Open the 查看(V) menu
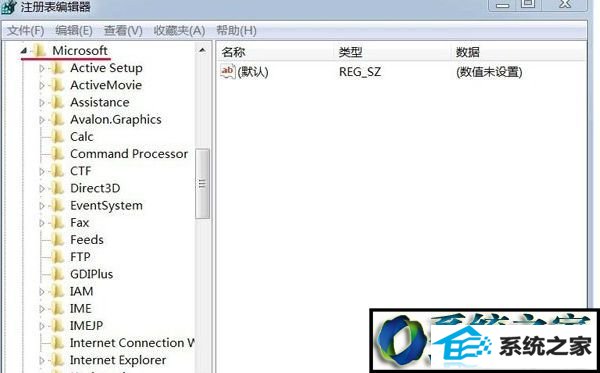This screenshot has width=600, height=373. tap(123, 31)
